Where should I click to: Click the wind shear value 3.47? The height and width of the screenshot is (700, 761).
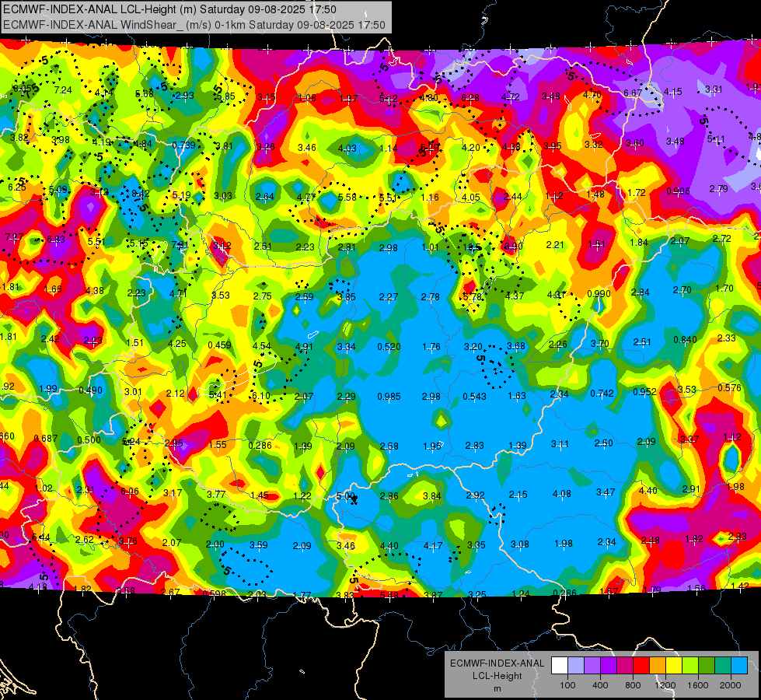(606, 492)
